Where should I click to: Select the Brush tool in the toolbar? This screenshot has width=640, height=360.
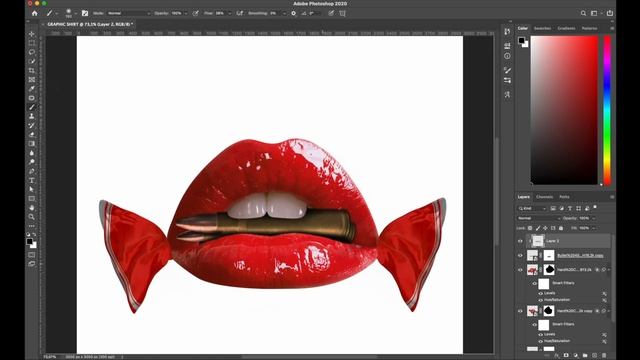32,107
